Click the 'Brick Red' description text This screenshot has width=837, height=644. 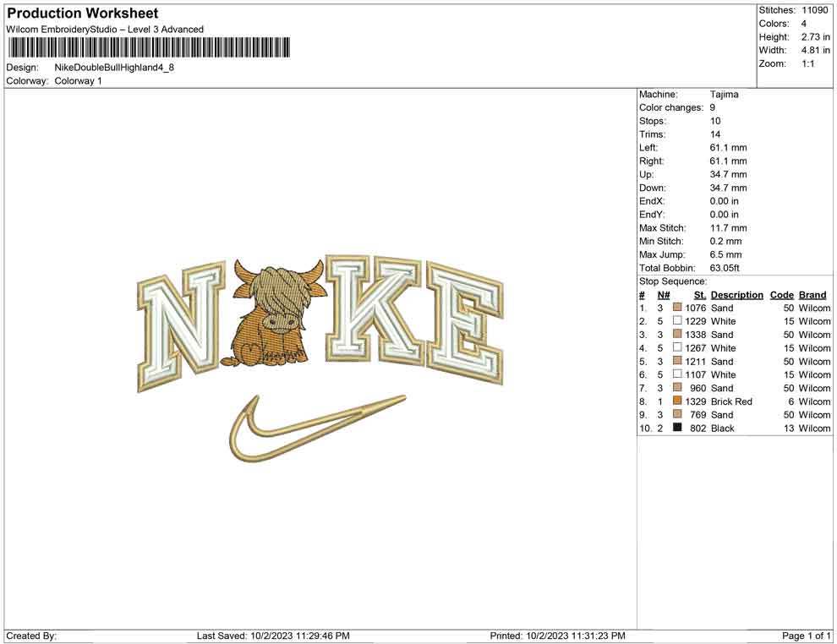[x=731, y=401]
